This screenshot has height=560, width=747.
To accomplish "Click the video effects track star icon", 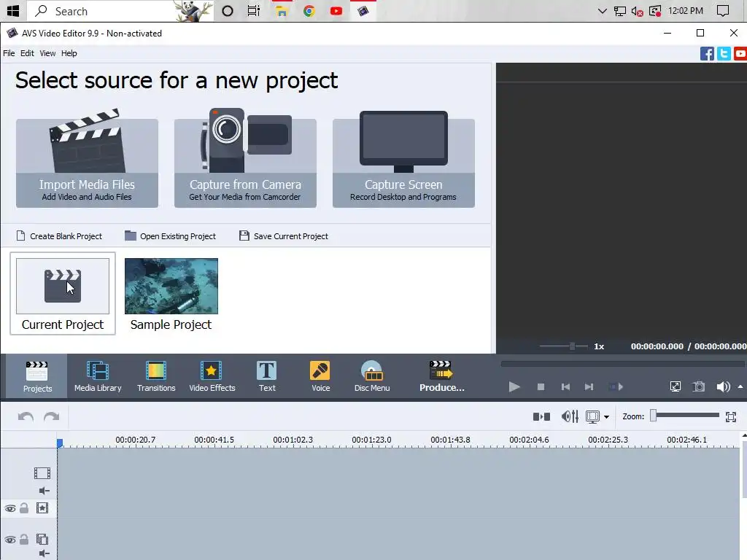I will pos(42,508).
